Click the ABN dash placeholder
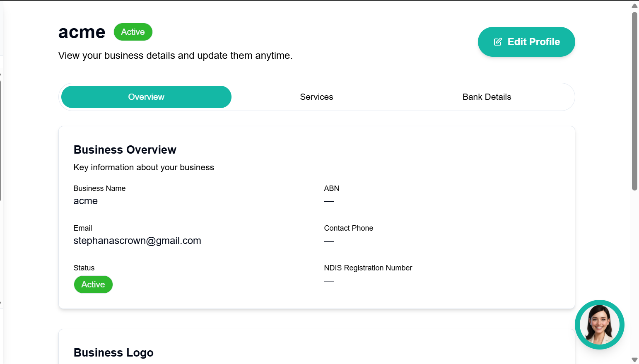This screenshot has height=364, width=639. pyautogui.click(x=329, y=201)
